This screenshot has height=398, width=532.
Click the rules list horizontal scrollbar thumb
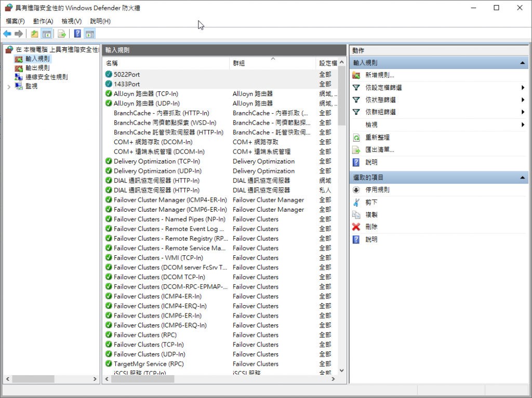pyautogui.click(x=142, y=379)
